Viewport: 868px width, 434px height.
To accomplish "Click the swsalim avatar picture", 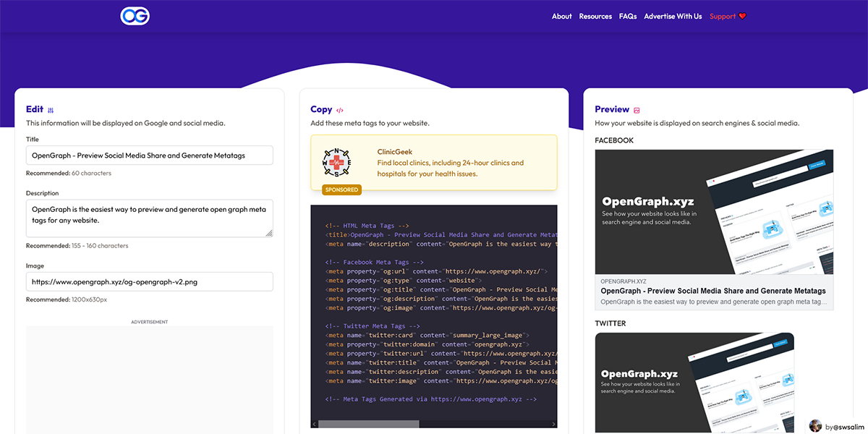I will click(816, 425).
